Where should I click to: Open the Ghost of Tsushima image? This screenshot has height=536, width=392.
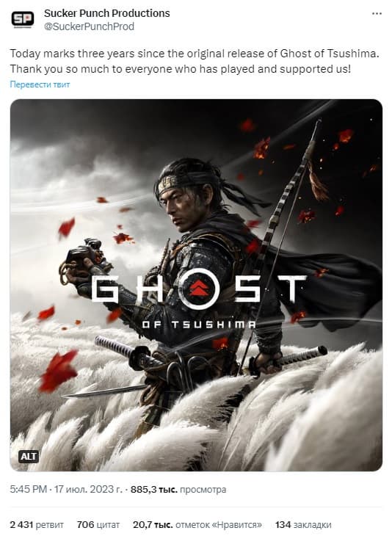(196, 285)
